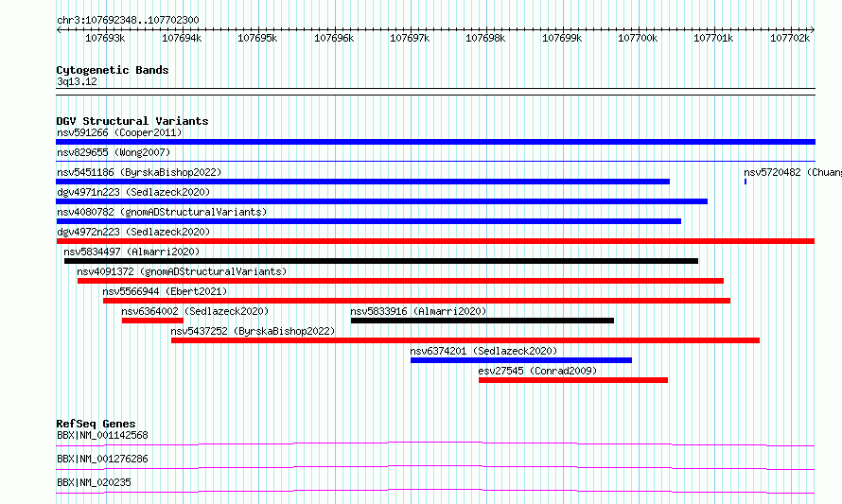Click the 107695k ruler tick label
Viewport: 842px width, 504px height.
point(257,38)
